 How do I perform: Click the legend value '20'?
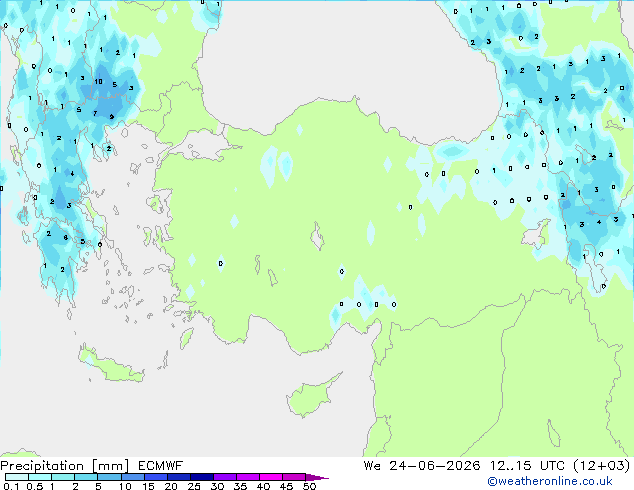171,486
